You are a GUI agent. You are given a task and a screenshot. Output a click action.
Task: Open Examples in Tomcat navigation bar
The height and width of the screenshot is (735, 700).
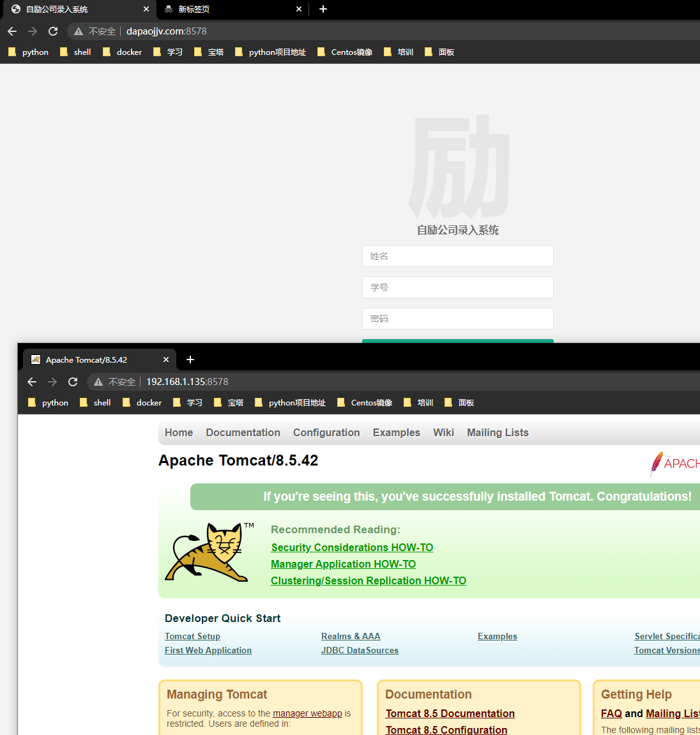(x=396, y=433)
